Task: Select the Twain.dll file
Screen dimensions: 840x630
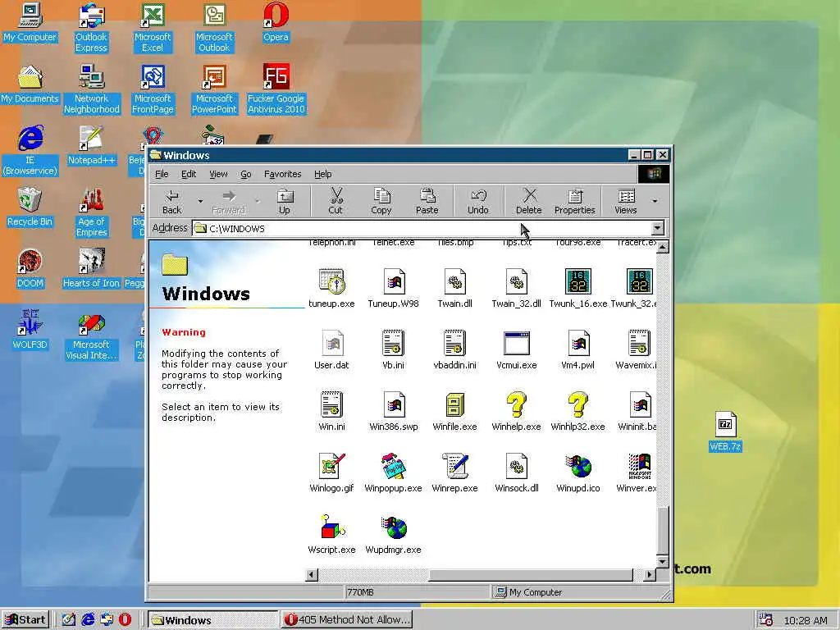Action: pos(454,288)
